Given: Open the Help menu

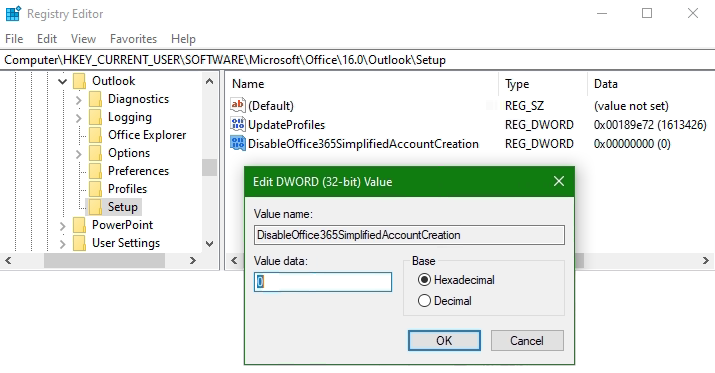Looking at the screenshot, I should click(183, 39).
